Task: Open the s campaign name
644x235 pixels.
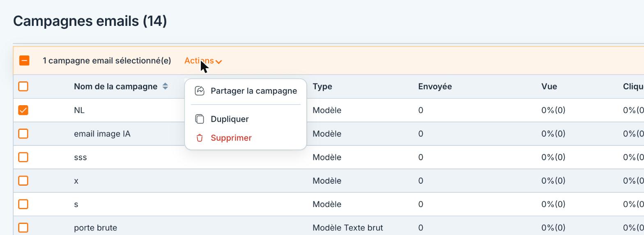Action: coord(76,204)
